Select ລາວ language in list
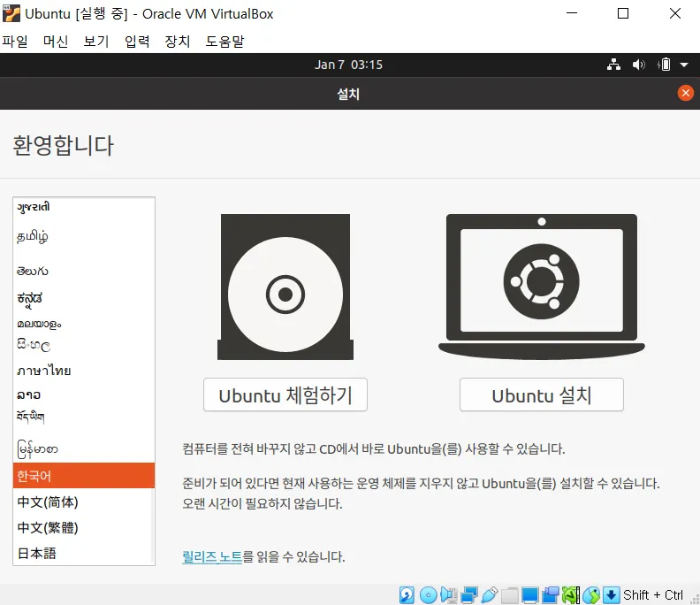The height and width of the screenshot is (605, 700). (84, 394)
